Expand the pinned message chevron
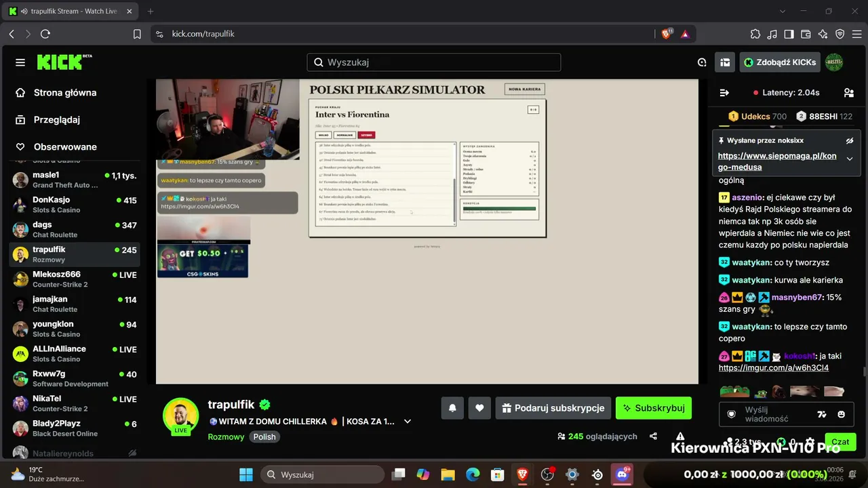Screen dimensions: 868x488 point(849,159)
